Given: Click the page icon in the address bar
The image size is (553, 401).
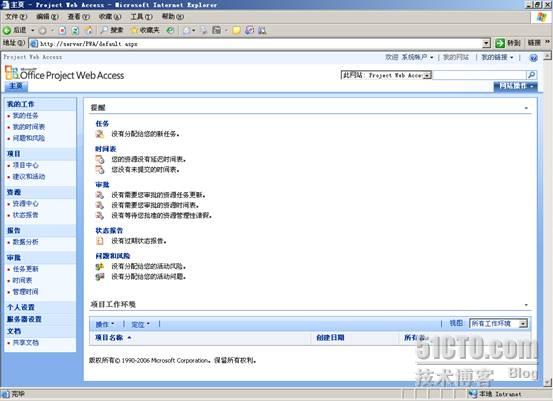Looking at the screenshot, I should pyautogui.click(x=34, y=44).
